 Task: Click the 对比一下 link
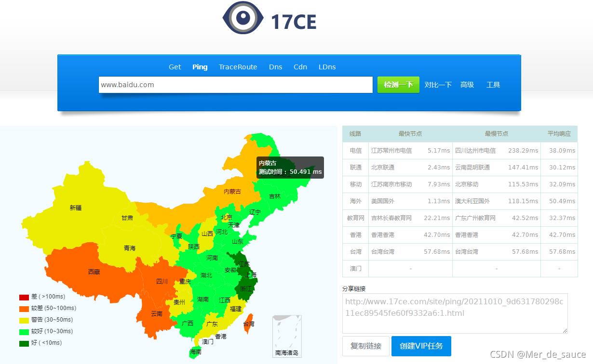(x=438, y=85)
